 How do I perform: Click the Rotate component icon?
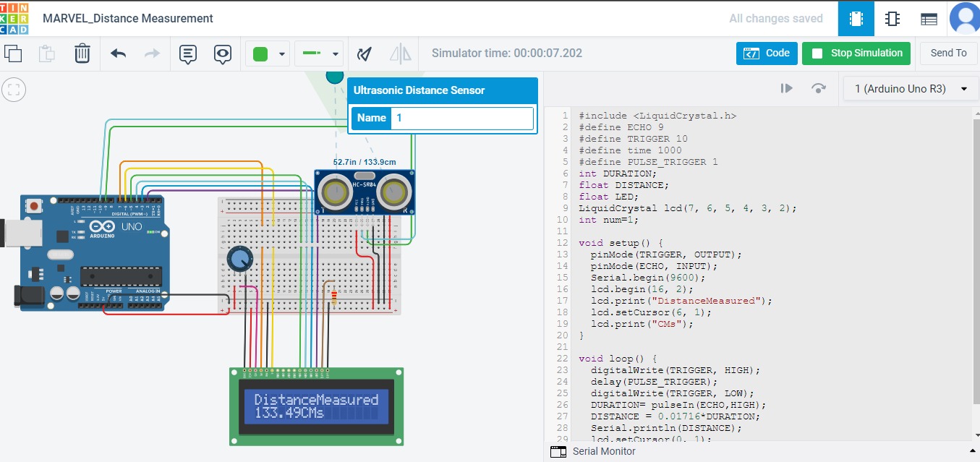pyautogui.click(x=365, y=54)
